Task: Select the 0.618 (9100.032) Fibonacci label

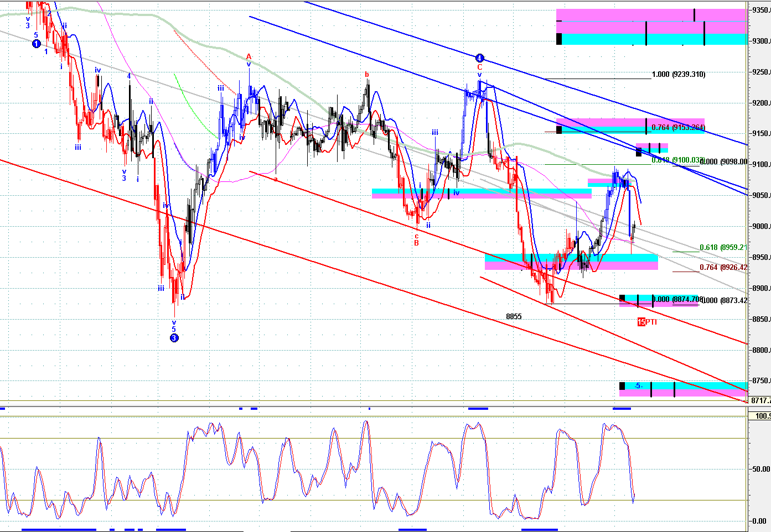Action: pos(679,160)
